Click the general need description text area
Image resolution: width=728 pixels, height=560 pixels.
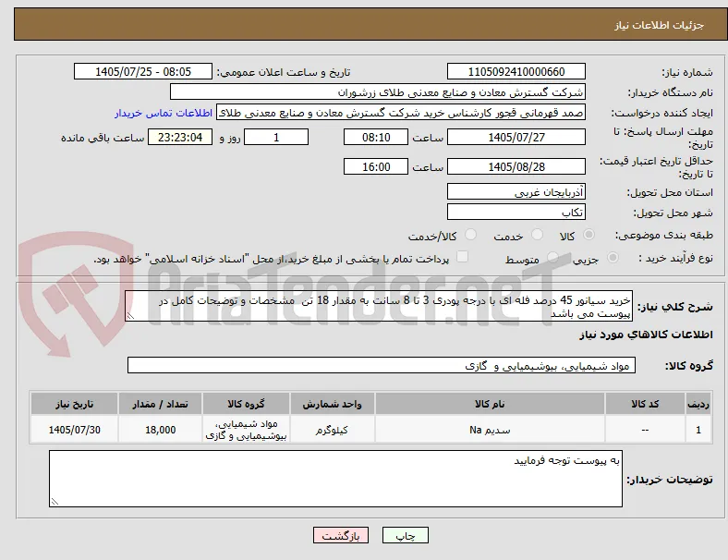379,306
